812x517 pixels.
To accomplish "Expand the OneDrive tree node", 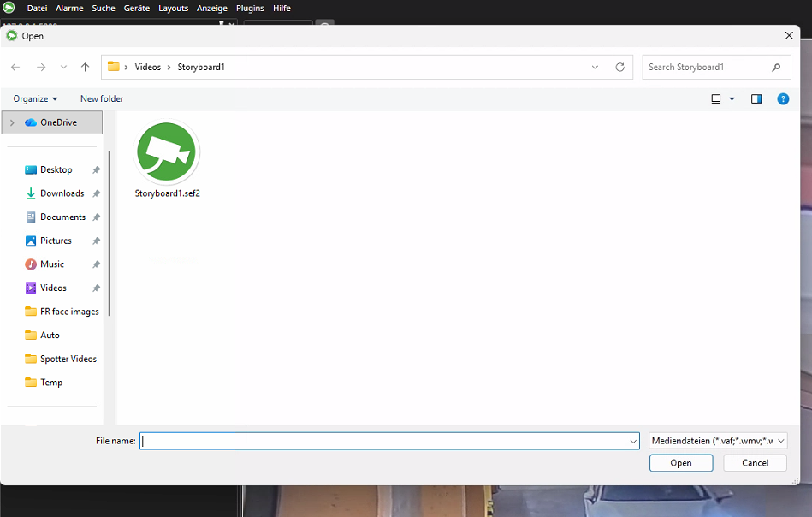I will point(12,122).
